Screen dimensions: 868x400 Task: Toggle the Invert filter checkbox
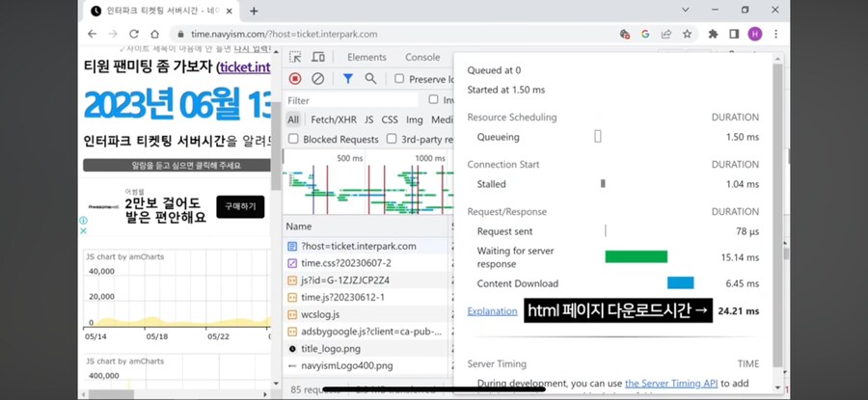click(x=433, y=99)
